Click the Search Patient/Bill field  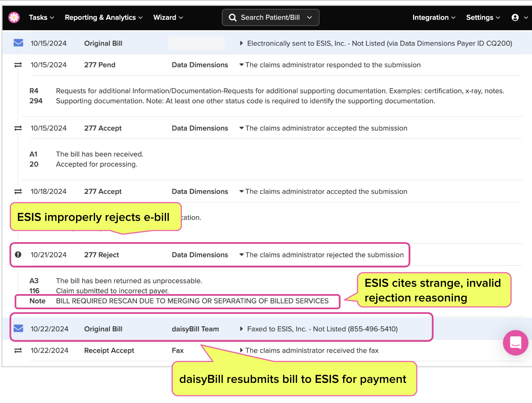[270, 17]
